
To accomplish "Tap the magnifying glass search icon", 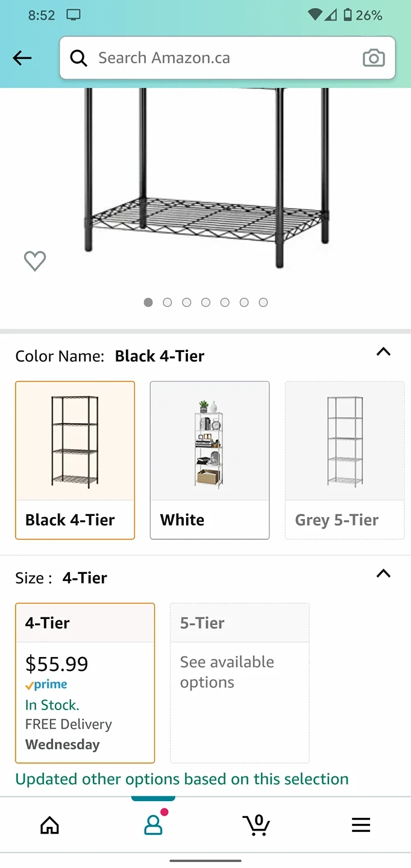I will (79, 58).
